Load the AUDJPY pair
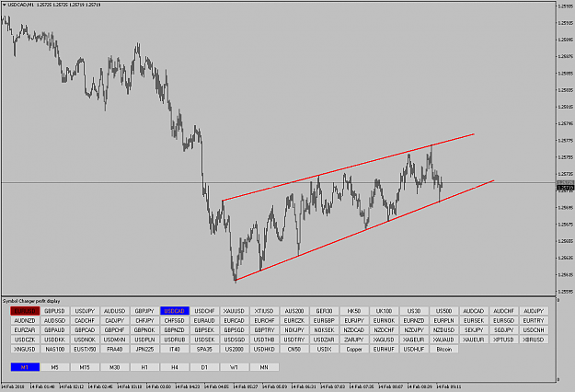The height and width of the screenshot is (392, 575). [x=534, y=311]
